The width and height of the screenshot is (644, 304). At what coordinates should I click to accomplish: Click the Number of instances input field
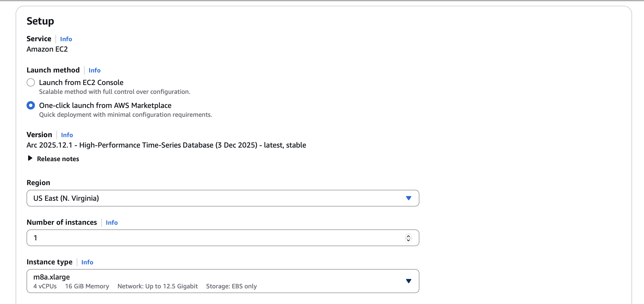tap(182, 238)
